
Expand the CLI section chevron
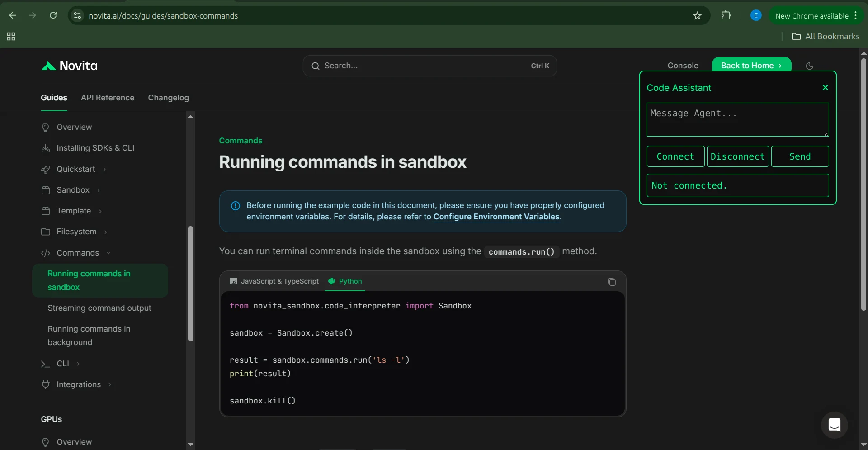(x=78, y=364)
